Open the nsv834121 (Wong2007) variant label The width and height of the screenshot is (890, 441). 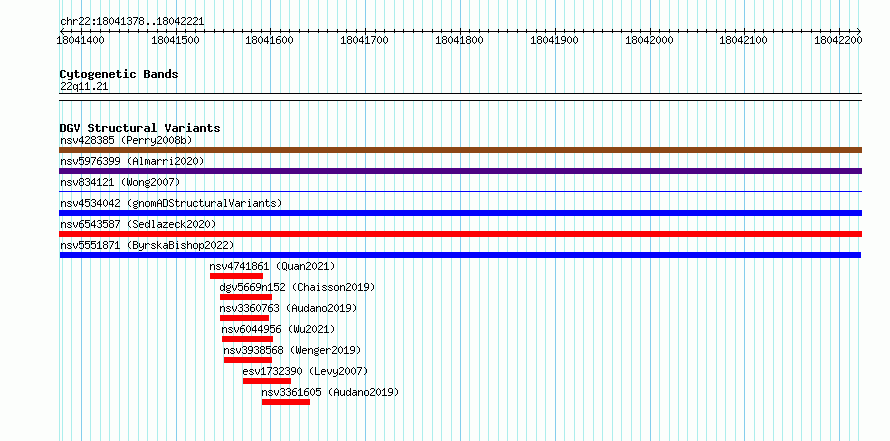click(x=120, y=182)
